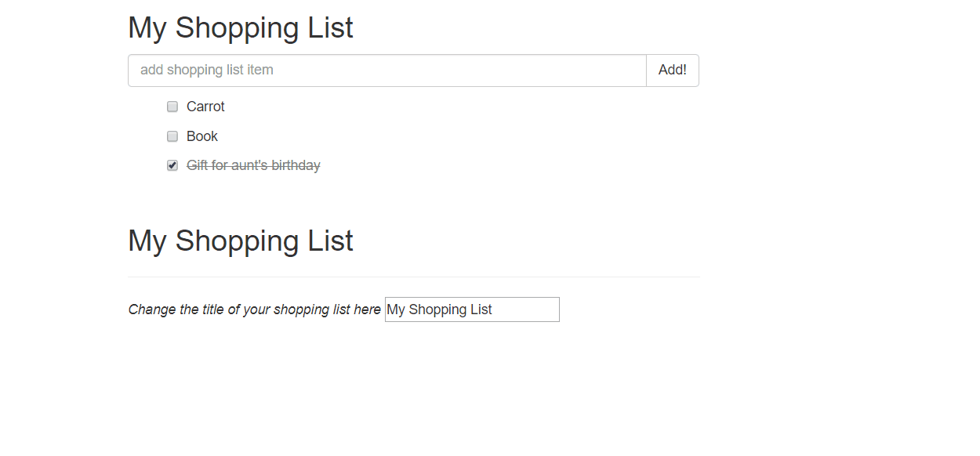The height and width of the screenshot is (456, 980).
Task: Click the crossed-out Gift for aunt's birthday text
Action: point(253,165)
